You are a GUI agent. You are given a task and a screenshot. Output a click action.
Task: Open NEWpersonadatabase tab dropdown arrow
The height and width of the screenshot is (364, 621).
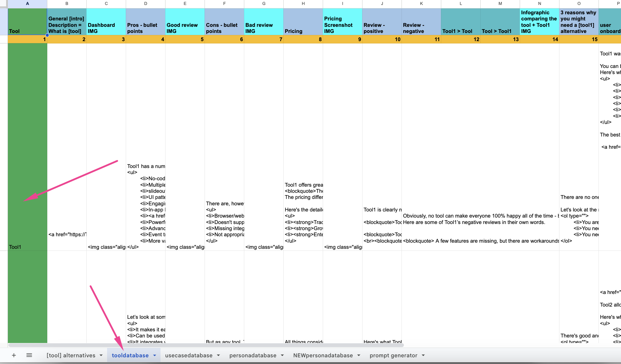[359, 355]
